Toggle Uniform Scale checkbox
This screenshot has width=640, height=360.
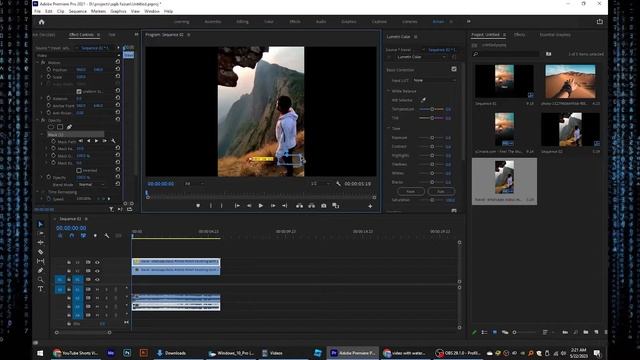pos(79,91)
